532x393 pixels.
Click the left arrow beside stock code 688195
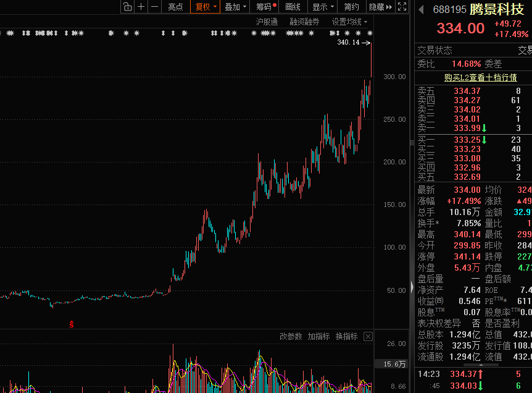click(x=422, y=9)
